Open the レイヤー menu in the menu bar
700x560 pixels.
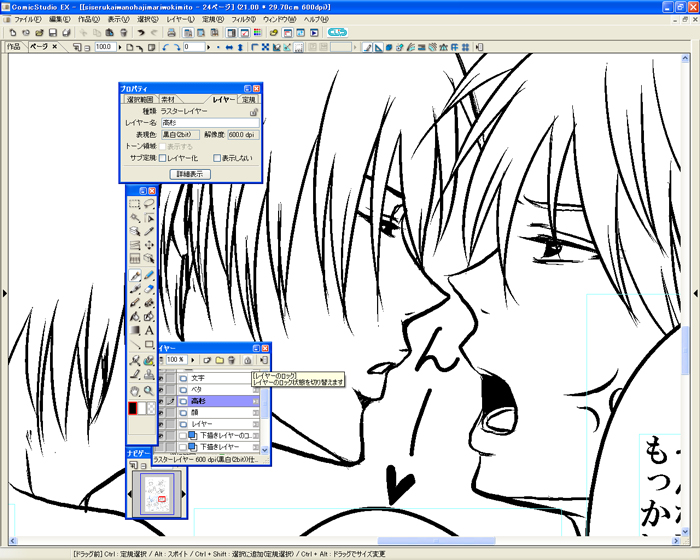pos(180,20)
